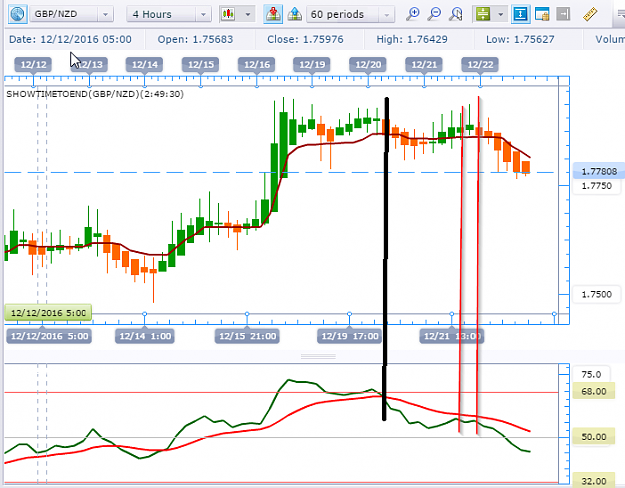This screenshot has width=625, height=488.
Task: Click the Date: 12/12/2016 05:00 field
Action: 70,39
